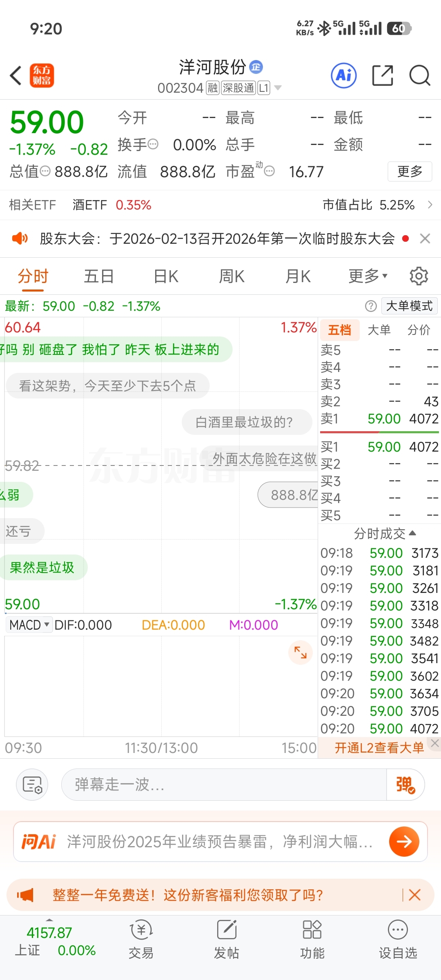Tap the 09:18 59.00 3173 trade row
Screen dimensions: 441x980
tap(379, 553)
